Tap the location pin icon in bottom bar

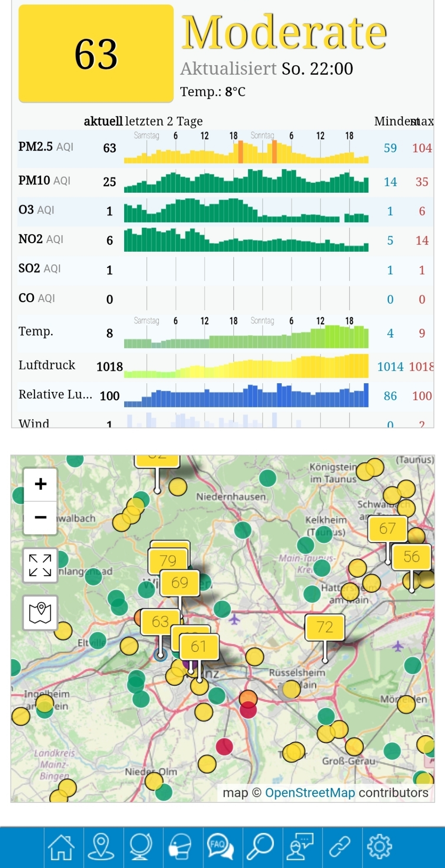(101, 847)
